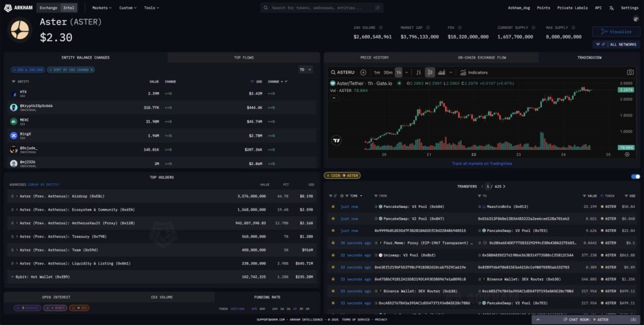Click the Aster token logo
644x325 pixels.
pyautogui.click(x=19, y=30)
